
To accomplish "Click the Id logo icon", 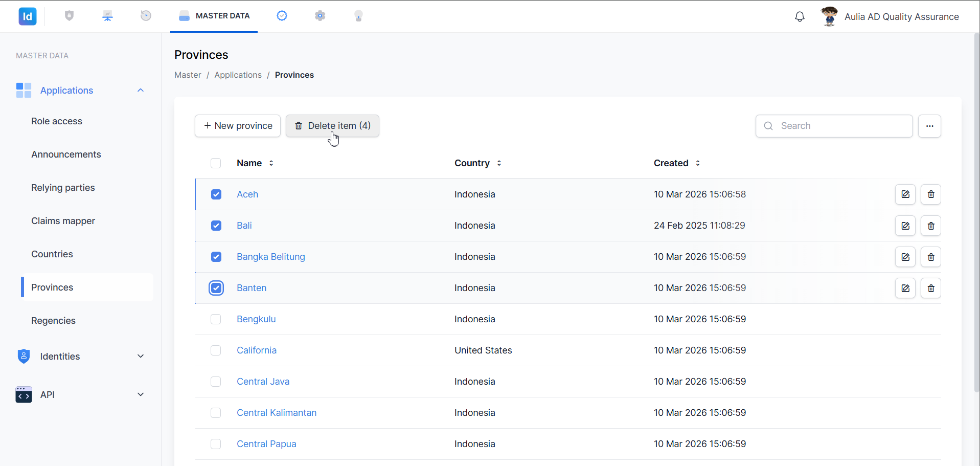I will [x=28, y=16].
